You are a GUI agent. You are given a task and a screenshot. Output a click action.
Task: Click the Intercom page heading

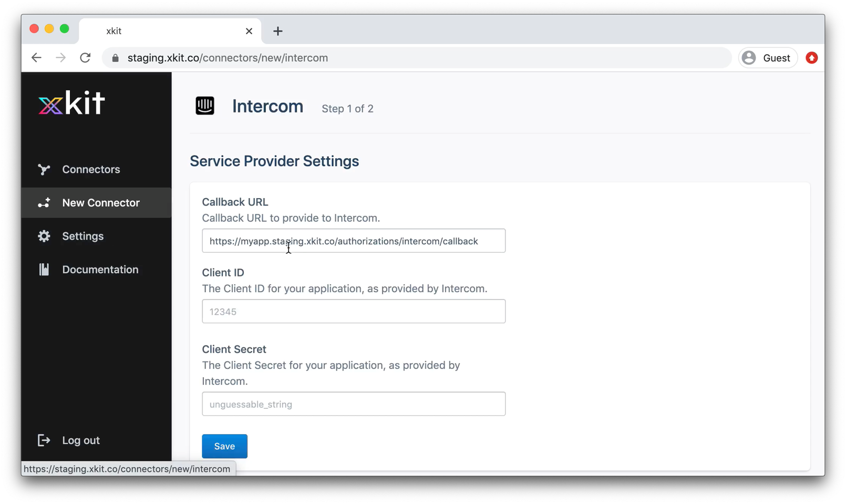267,107
